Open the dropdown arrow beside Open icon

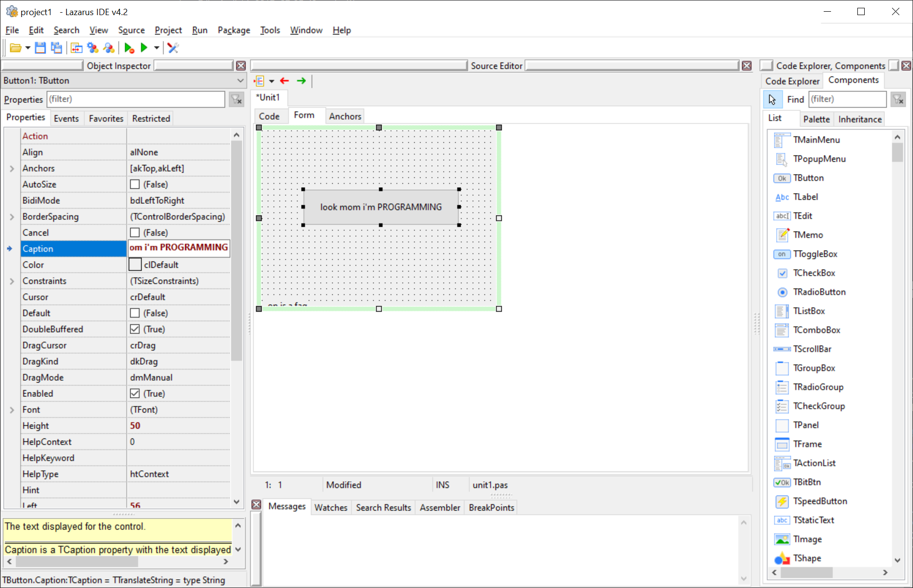point(27,48)
